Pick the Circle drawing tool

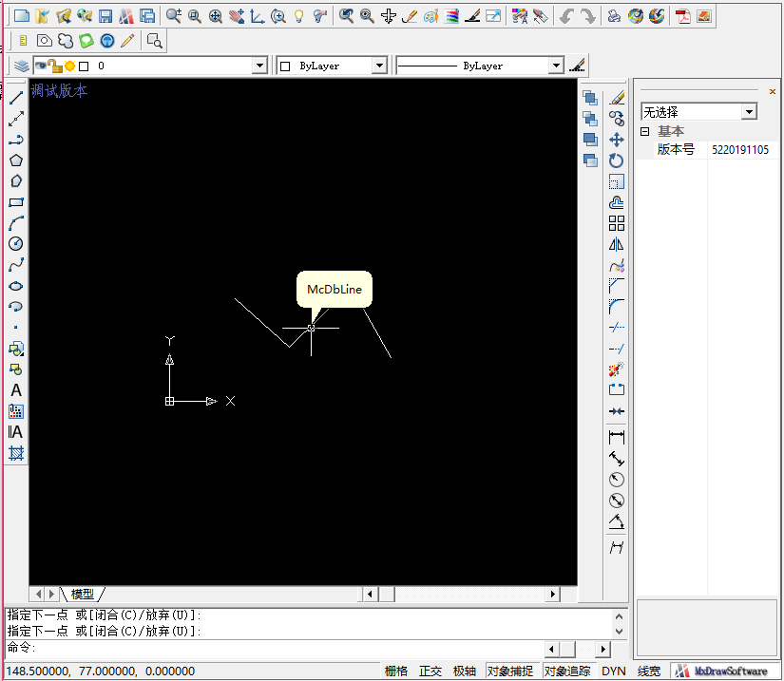tap(16, 244)
